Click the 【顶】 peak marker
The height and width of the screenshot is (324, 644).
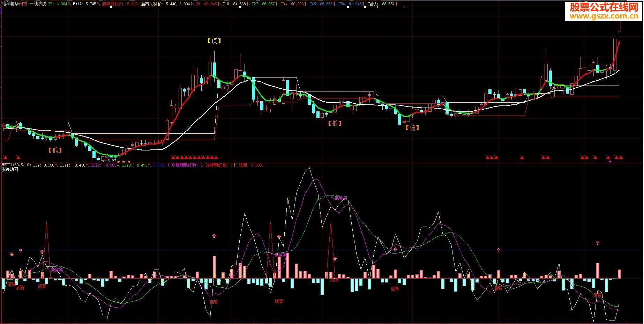(x=214, y=41)
